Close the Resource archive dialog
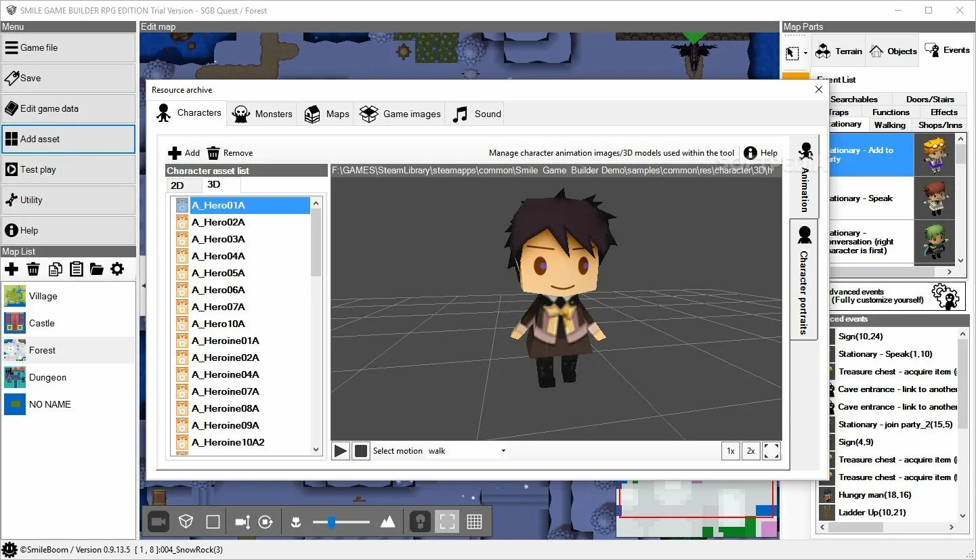 819,89
